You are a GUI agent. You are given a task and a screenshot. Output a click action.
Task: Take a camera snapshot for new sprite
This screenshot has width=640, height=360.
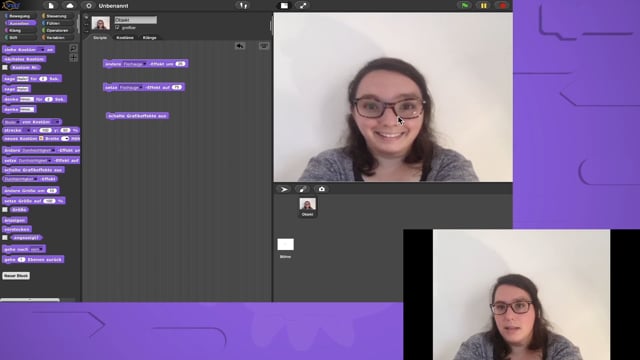pyautogui.click(x=322, y=189)
